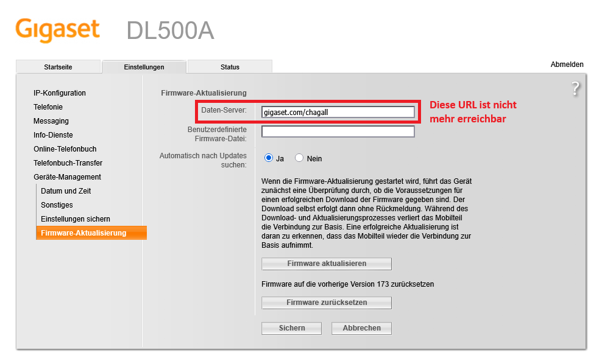Select Nein for automatic update search
Image resolution: width=602 pixels, height=364 pixels.
click(299, 157)
